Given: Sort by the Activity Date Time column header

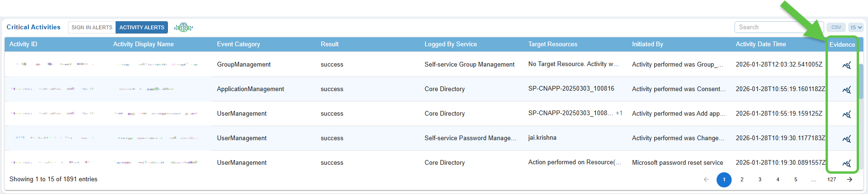Looking at the screenshot, I should point(760,44).
